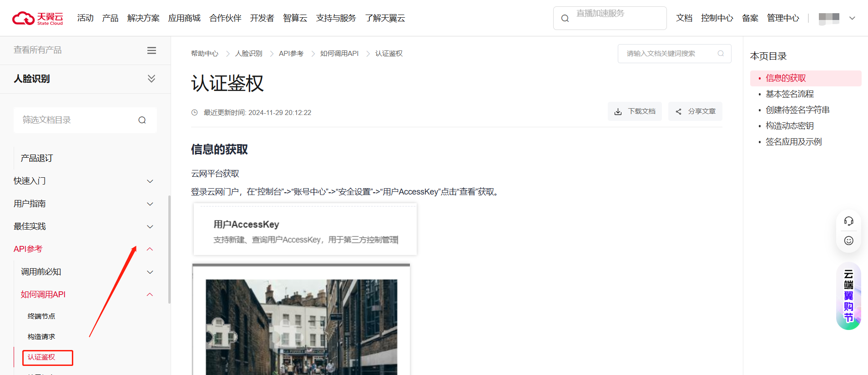This screenshot has width=868, height=375.
Task: Open the hamburger menu beside 查看所有产品
Action: pos(151,50)
